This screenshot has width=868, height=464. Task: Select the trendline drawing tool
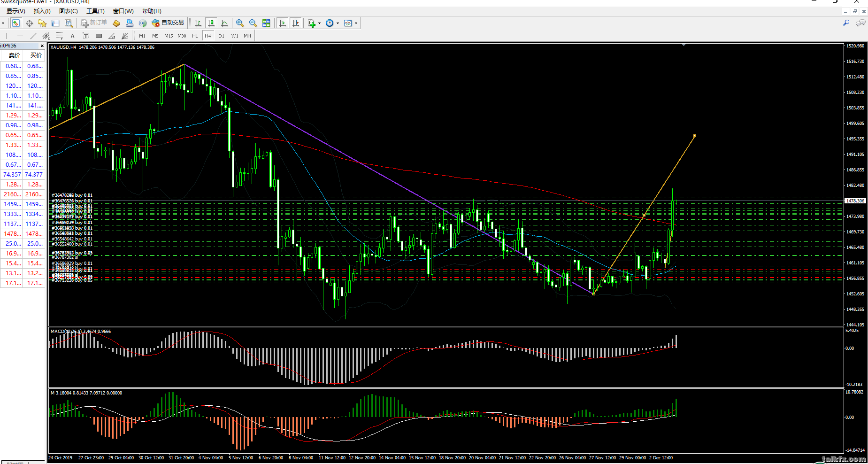(33, 36)
